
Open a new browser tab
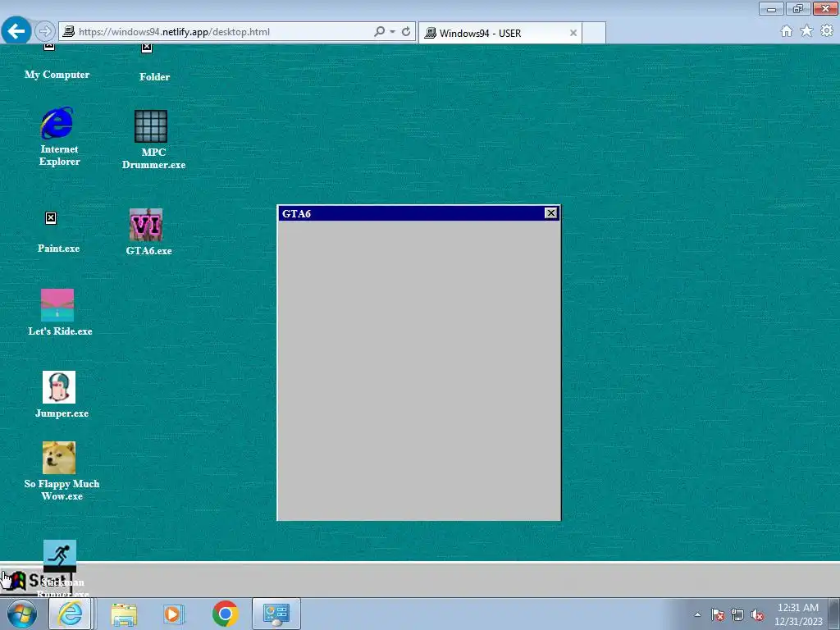(x=594, y=33)
